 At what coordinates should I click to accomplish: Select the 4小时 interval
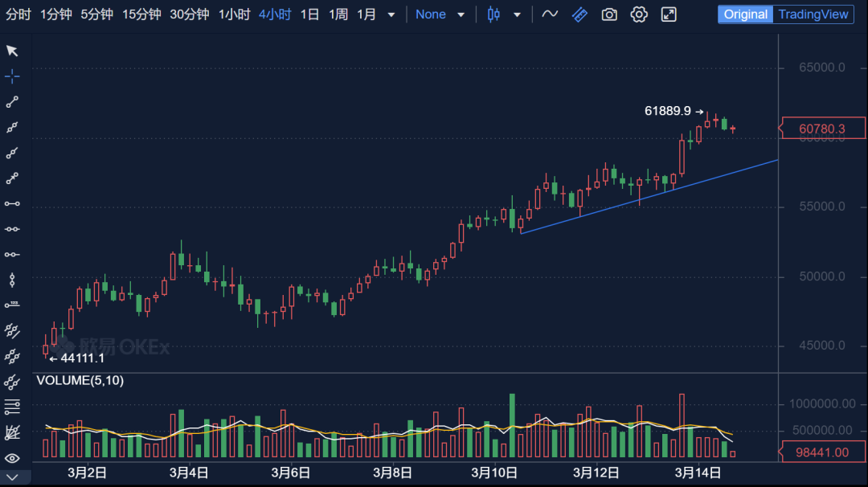pyautogui.click(x=275, y=14)
